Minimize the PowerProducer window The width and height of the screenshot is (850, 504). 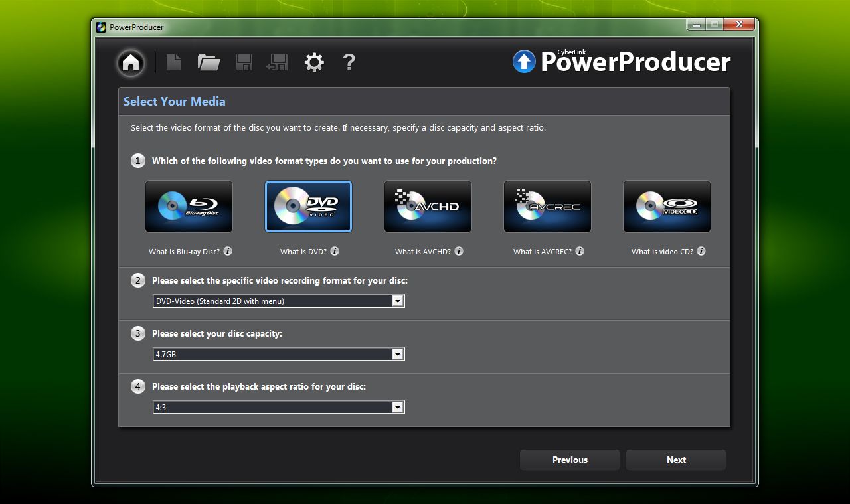[x=696, y=25]
